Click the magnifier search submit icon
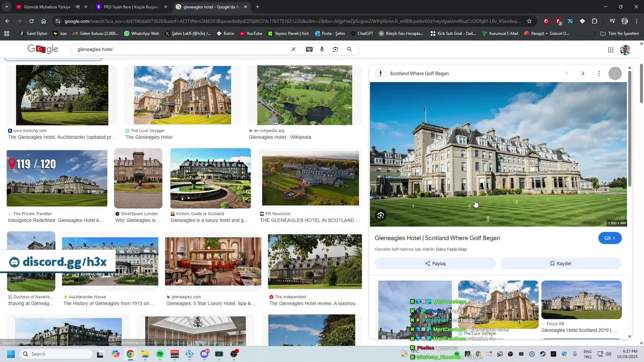Screen dimensions: 644x362 tap(349, 49)
